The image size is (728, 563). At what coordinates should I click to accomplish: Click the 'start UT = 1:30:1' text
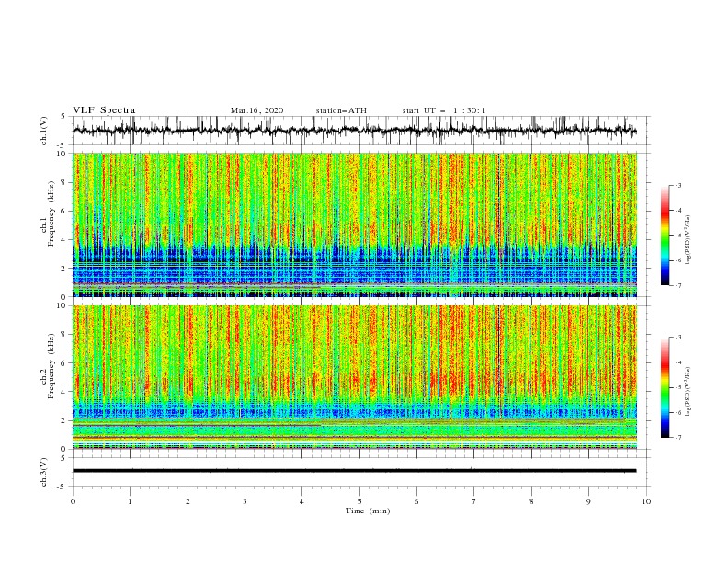[x=444, y=110]
